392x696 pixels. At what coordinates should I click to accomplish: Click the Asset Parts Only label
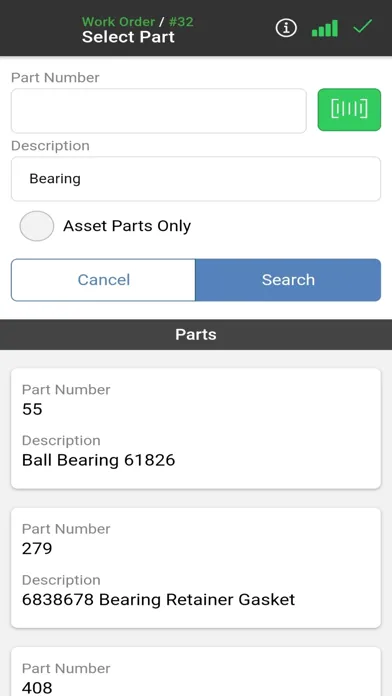[x=127, y=226]
